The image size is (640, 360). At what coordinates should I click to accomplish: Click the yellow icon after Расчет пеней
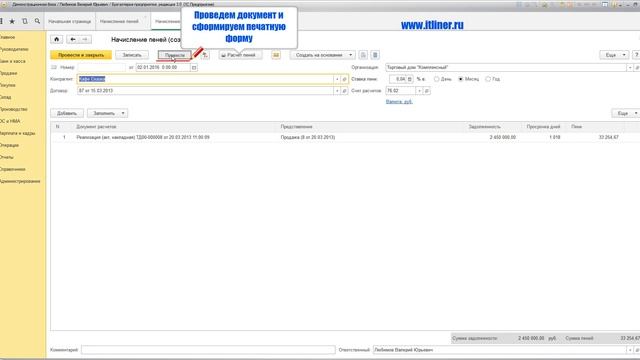(276, 55)
